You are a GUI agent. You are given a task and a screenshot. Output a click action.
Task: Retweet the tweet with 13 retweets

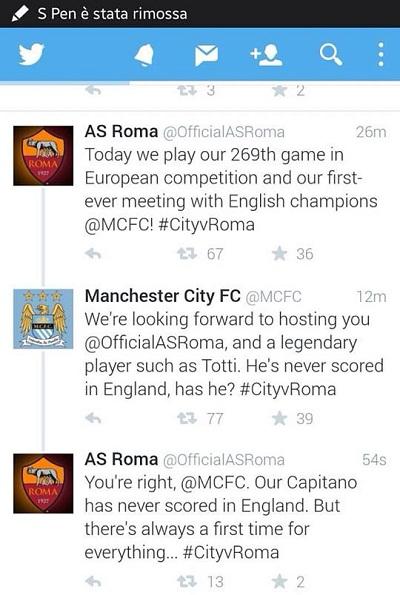pyautogui.click(x=187, y=581)
